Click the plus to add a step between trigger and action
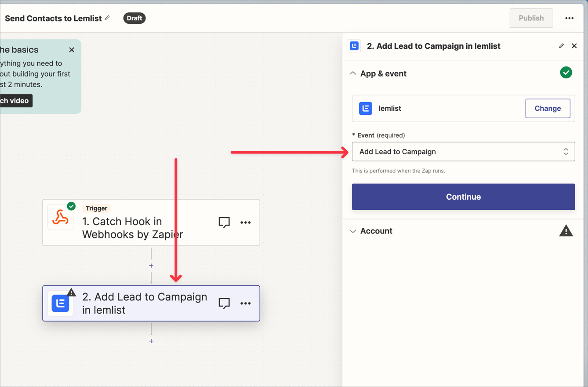This screenshot has width=588, height=387. (x=151, y=266)
